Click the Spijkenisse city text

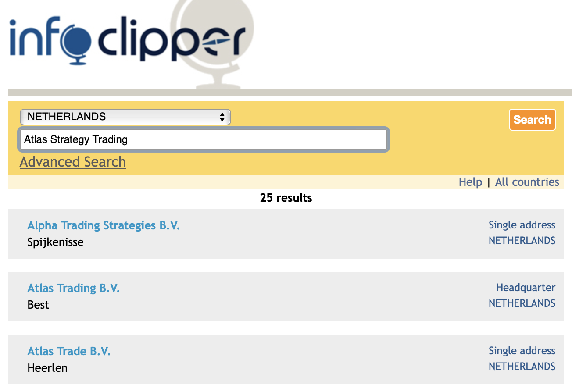pyautogui.click(x=55, y=242)
